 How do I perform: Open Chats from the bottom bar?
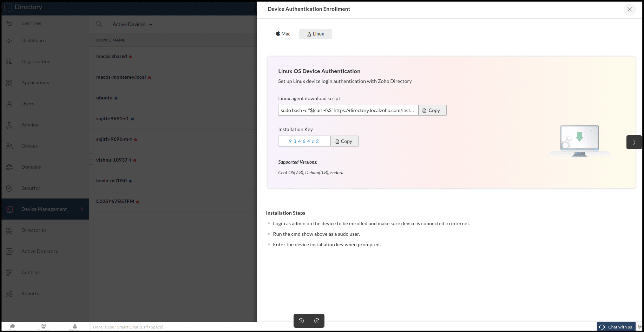coord(12,327)
